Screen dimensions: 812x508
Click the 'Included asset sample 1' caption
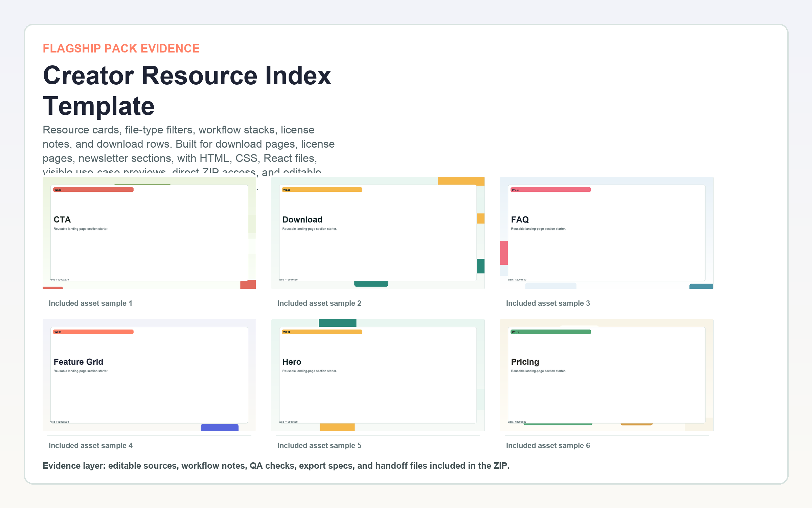(x=90, y=303)
